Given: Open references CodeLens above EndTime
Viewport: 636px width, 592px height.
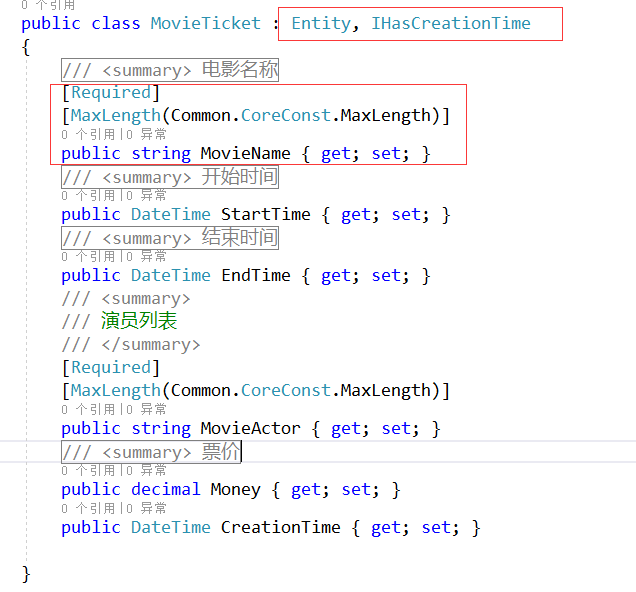Looking at the screenshot, I should [x=88, y=256].
